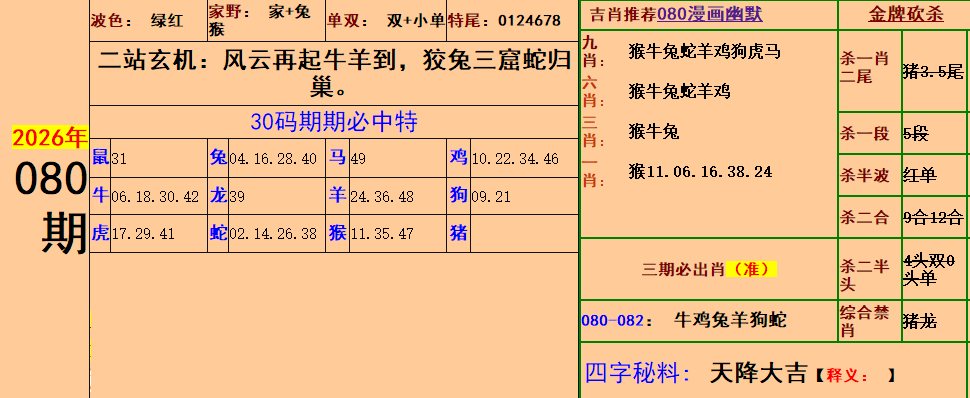Select the 080-082 period label
The image size is (970, 398).
616,321
